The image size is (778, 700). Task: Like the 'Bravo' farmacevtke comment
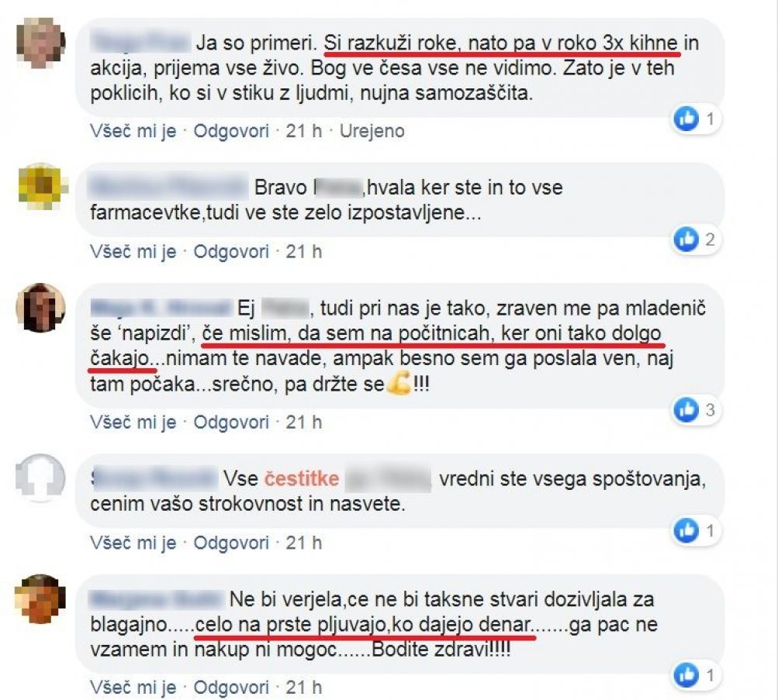click(x=133, y=251)
